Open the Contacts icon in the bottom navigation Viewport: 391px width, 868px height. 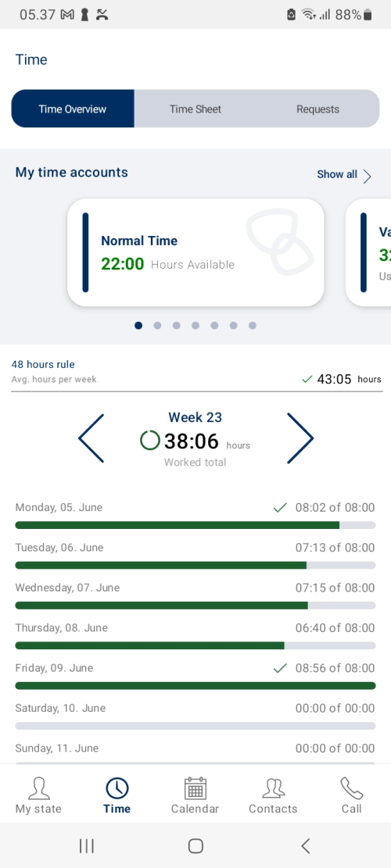(273, 788)
